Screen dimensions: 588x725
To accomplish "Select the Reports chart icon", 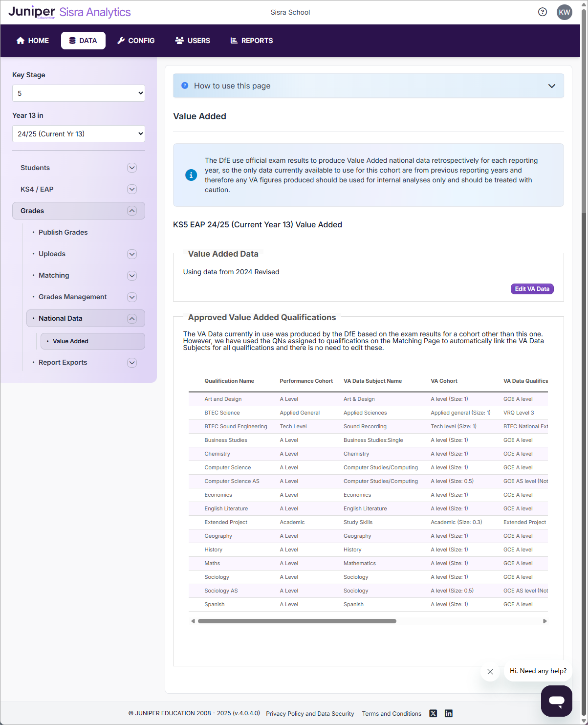I will [234, 41].
